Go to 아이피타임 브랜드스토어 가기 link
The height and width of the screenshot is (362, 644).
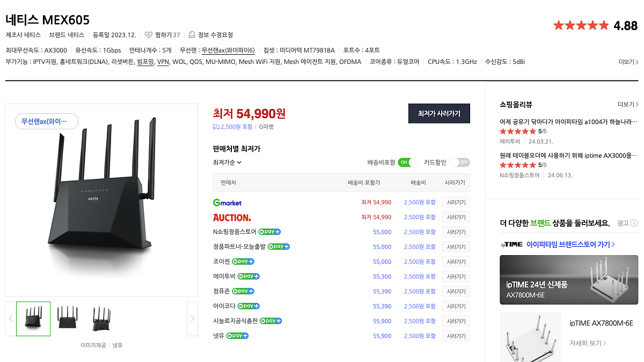click(x=570, y=244)
